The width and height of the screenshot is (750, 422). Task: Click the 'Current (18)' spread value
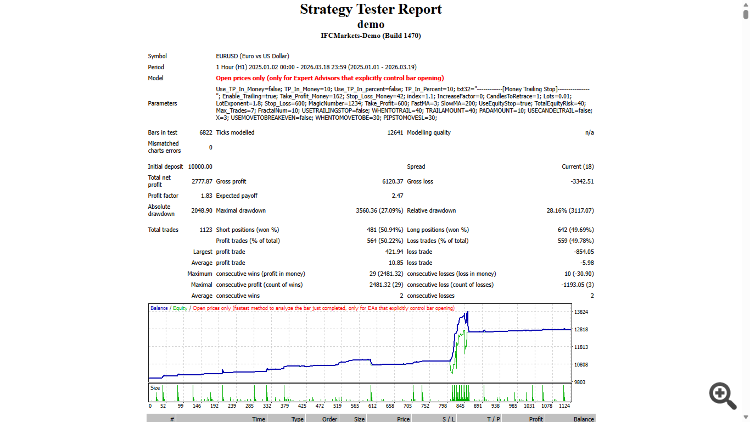coord(577,167)
